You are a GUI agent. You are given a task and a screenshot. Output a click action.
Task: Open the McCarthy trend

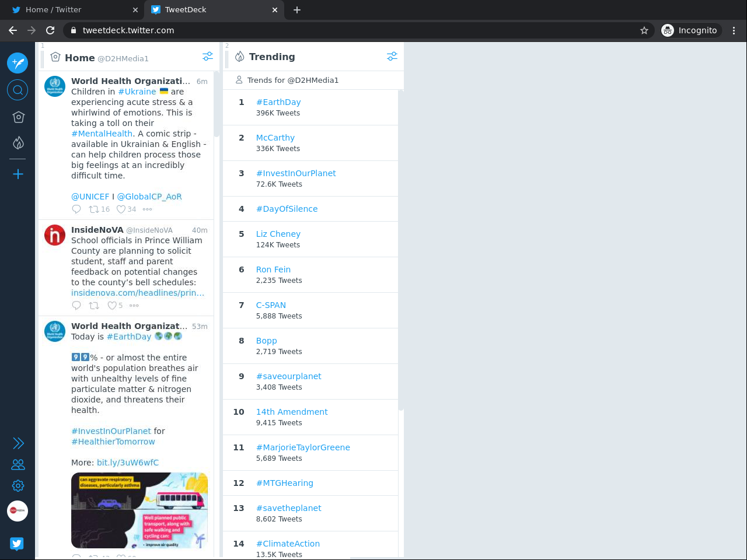pyautogui.click(x=275, y=138)
